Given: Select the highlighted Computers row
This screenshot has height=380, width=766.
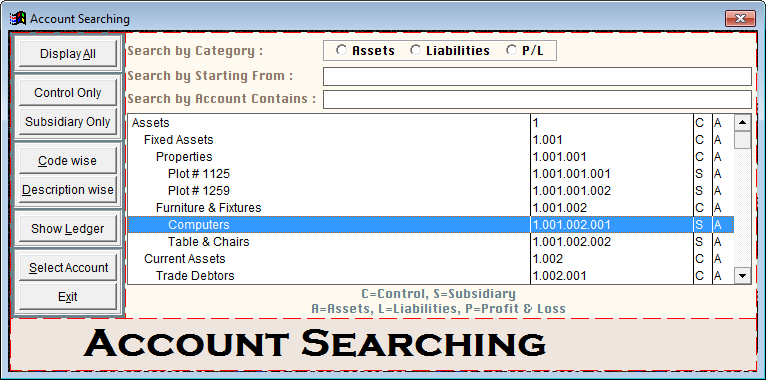Looking at the screenshot, I should 431,225.
